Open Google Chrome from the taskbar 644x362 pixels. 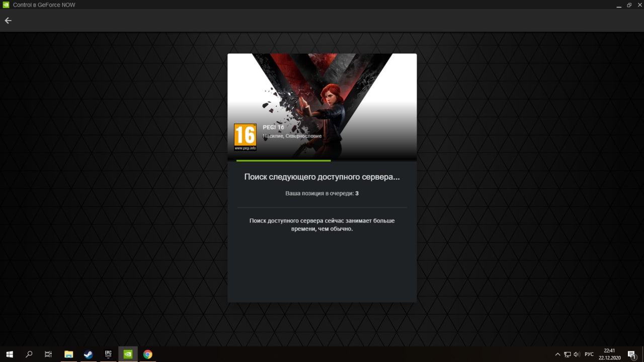coord(147,354)
